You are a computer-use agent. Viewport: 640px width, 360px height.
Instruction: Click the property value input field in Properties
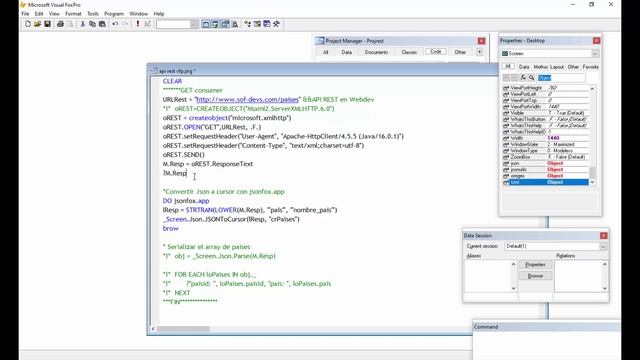561,78
